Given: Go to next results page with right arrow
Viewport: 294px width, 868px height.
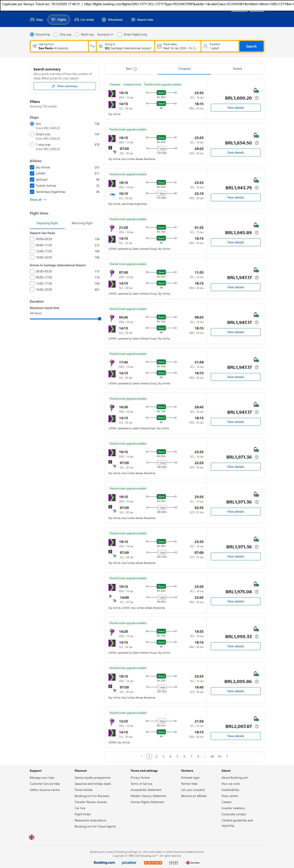Looking at the screenshot, I should pos(227,756).
